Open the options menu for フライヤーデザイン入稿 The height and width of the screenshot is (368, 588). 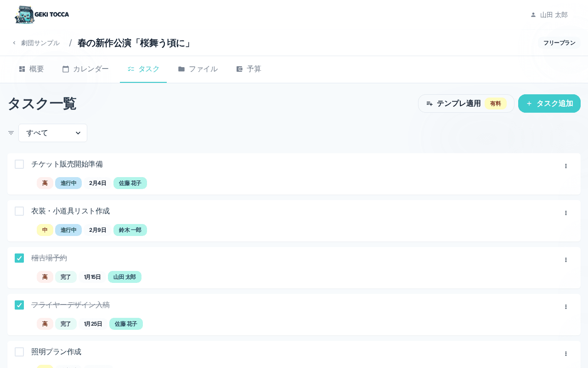tap(566, 307)
